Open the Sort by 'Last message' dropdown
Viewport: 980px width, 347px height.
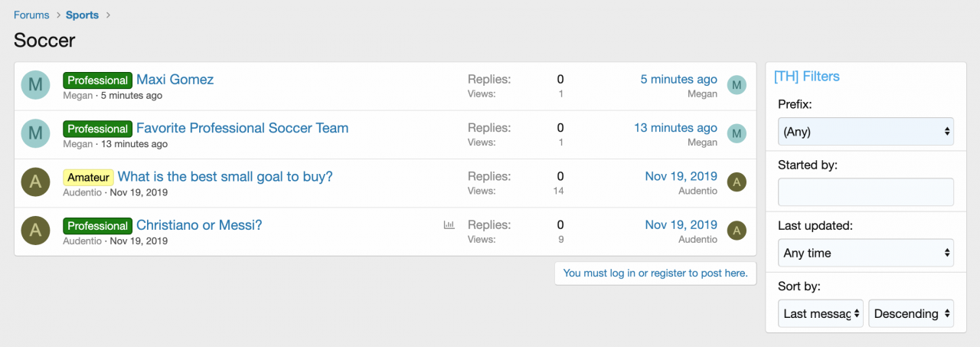(820, 313)
